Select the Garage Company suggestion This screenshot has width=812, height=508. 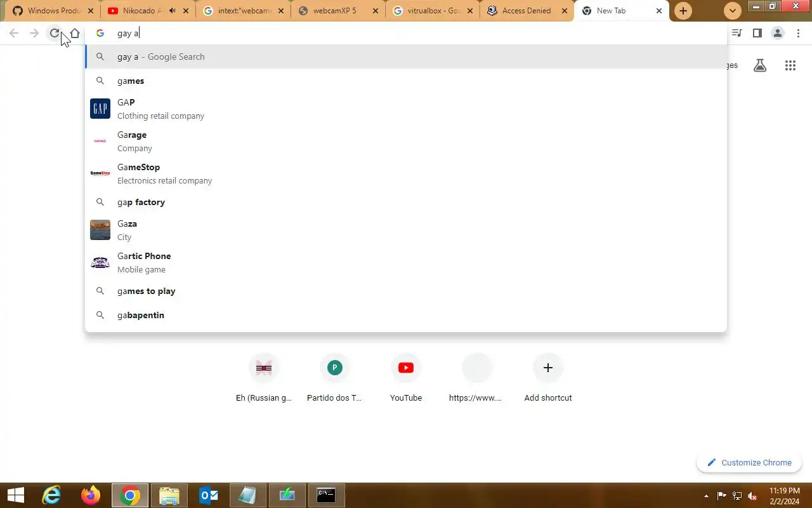pyautogui.click(x=406, y=141)
